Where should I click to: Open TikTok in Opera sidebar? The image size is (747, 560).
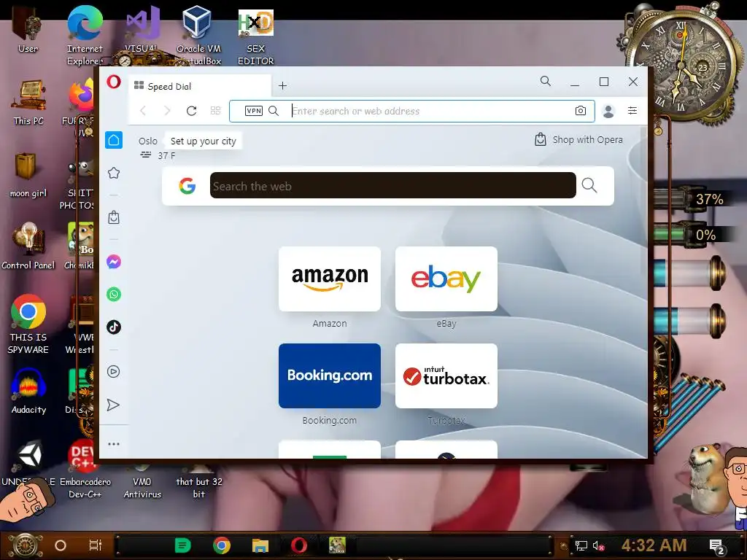(x=113, y=327)
